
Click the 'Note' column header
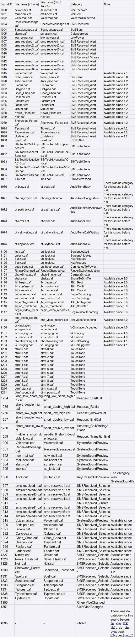click(107, 5)
